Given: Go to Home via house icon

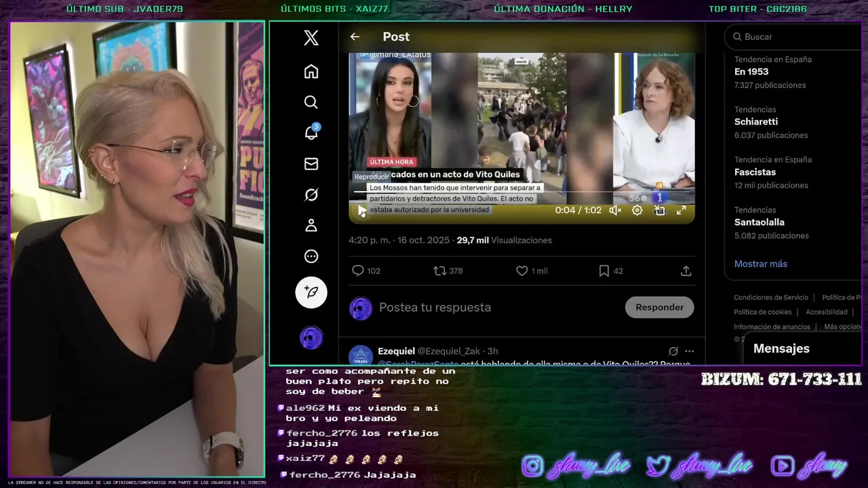Looking at the screenshot, I should (311, 71).
